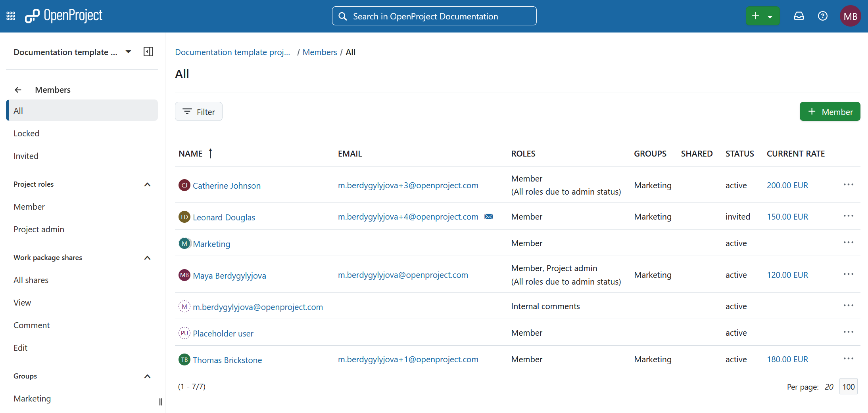Open the MB user avatar menu

[850, 16]
